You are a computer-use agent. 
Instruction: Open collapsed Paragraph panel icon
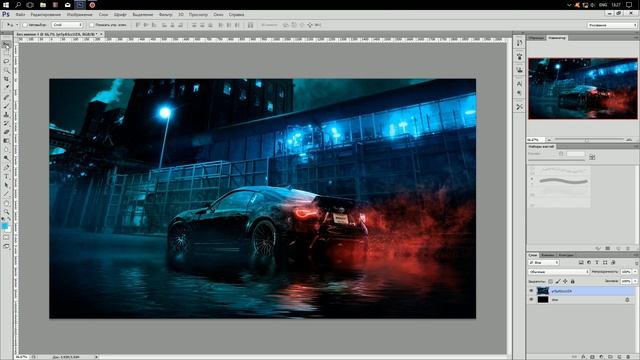tap(519, 93)
